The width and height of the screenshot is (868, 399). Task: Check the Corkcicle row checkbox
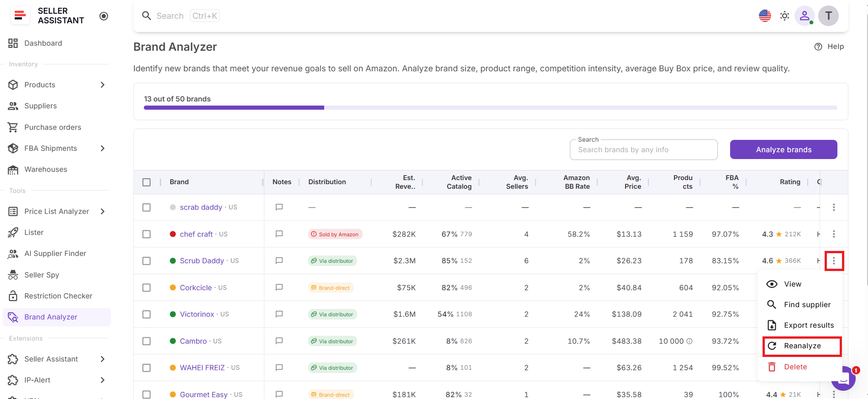[x=147, y=287]
